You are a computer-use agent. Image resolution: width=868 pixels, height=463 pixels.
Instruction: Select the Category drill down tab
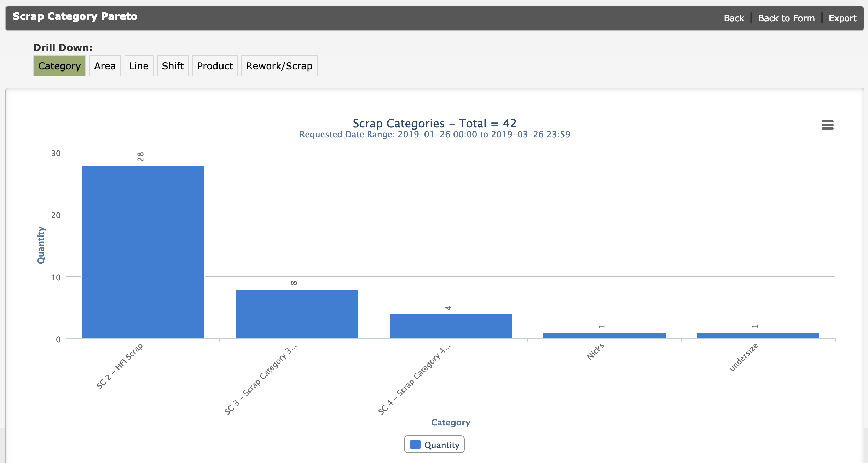(59, 66)
